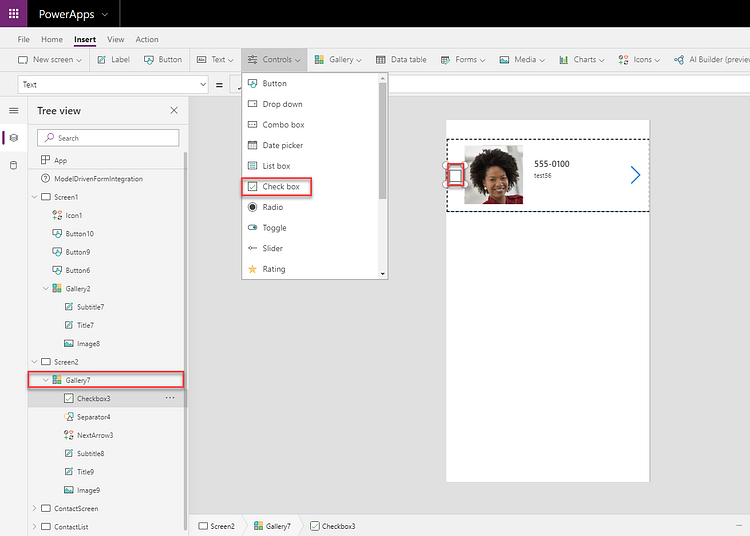The height and width of the screenshot is (536, 750).
Task: Tick the checkbox in the gallery item
Action: 455,175
